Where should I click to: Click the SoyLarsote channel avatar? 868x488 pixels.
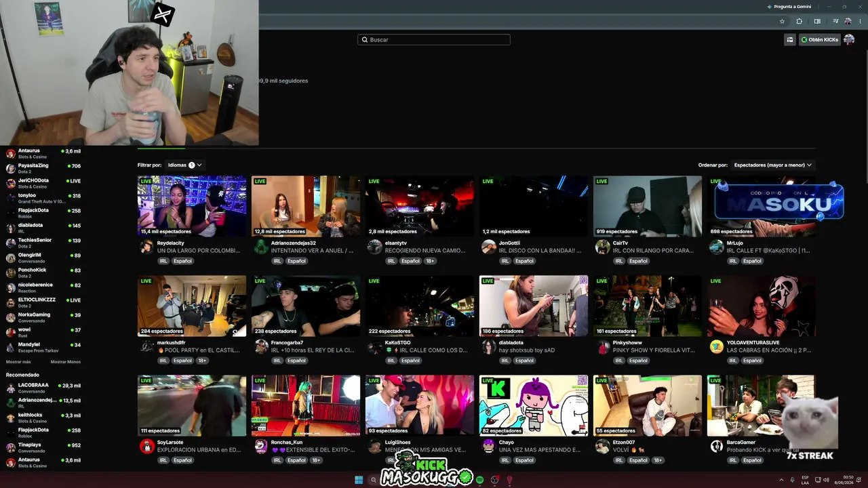tap(146, 446)
